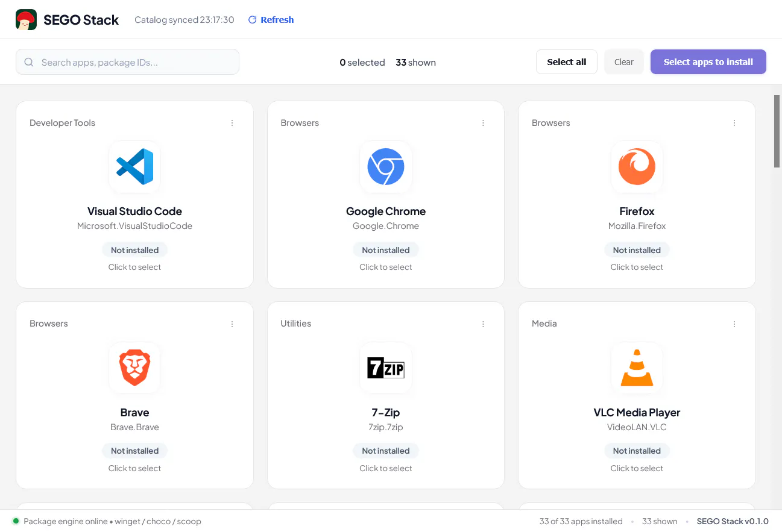The height and width of the screenshot is (532, 782).
Task: Open the VLC Media Player card menu
Action: point(734,324)
